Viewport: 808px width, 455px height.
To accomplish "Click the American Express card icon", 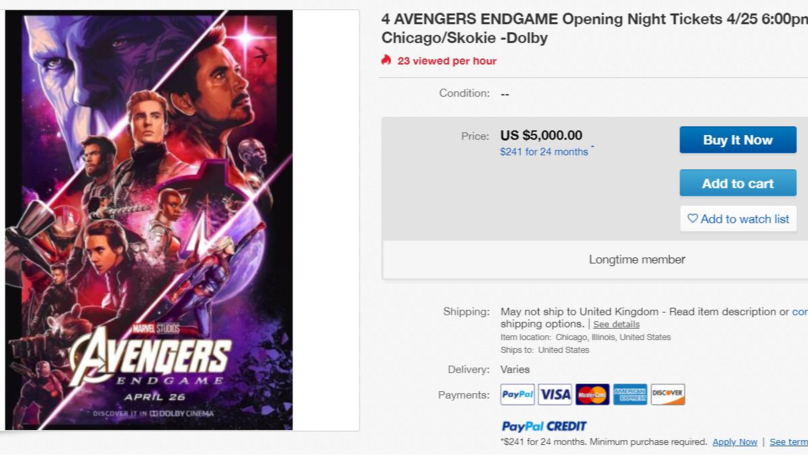I will pyautogui.click(x=630, y=395).
